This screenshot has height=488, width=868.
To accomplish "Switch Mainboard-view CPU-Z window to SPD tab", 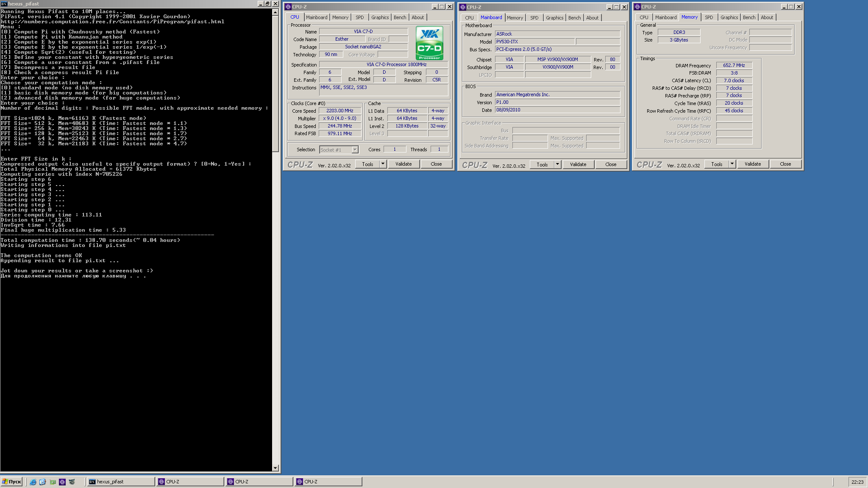I will 534,18.
